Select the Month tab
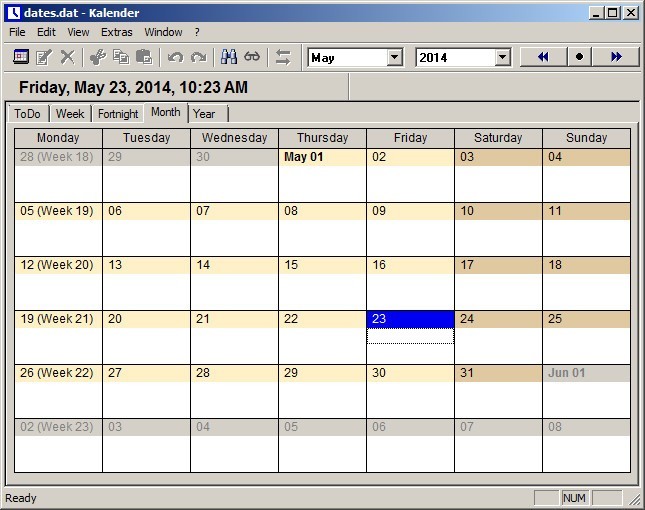 [x=166, y=112]
